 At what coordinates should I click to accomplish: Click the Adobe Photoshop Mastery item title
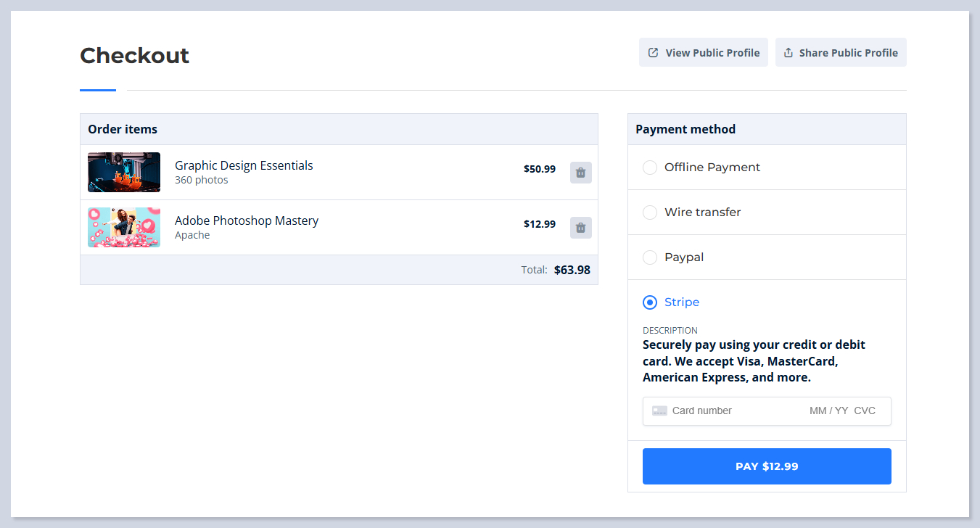point(247,220)
